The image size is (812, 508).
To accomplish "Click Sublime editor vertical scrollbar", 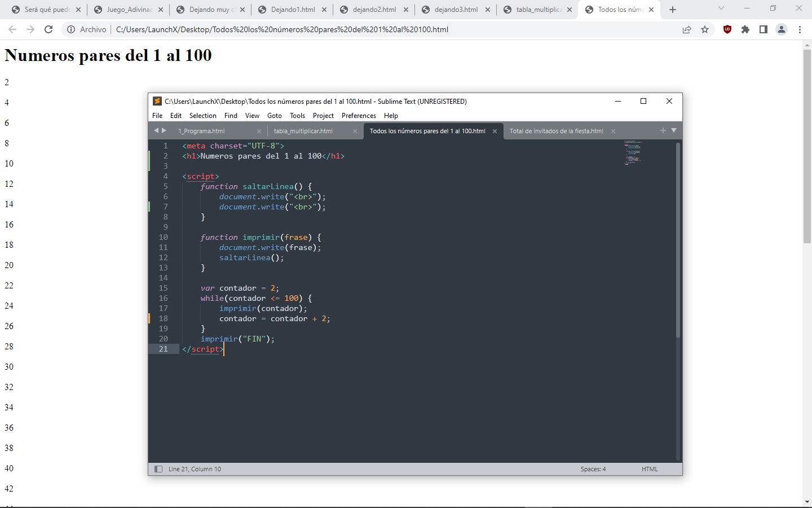I will click(x=678, y=240).
